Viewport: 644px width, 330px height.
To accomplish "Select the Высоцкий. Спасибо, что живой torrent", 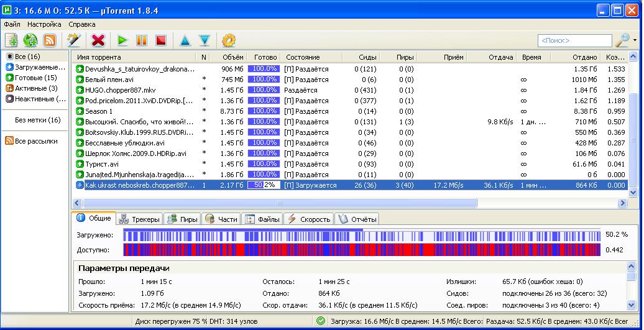I will (x=351, y=122).
